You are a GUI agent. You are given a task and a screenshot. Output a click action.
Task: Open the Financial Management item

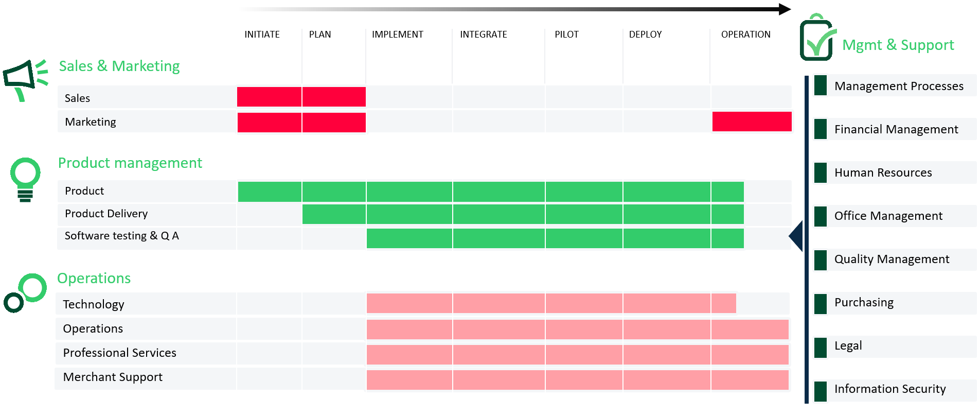(x=896, y=129)
